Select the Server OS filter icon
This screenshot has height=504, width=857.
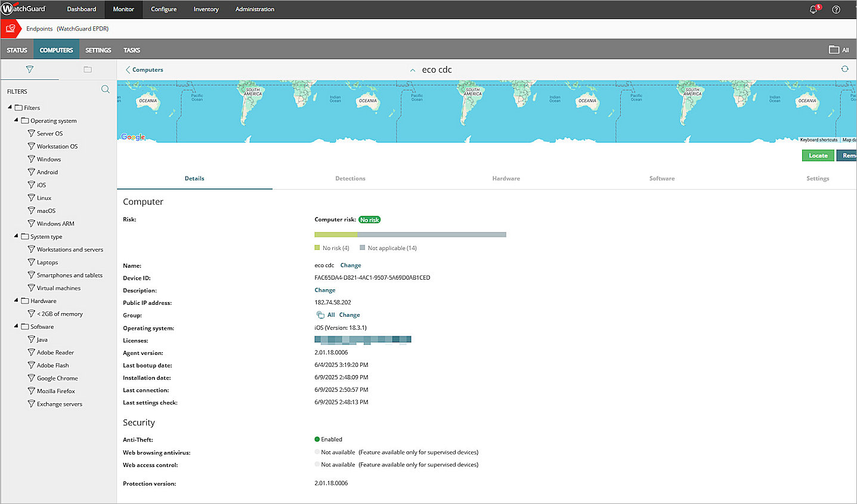tap(31, 133)
